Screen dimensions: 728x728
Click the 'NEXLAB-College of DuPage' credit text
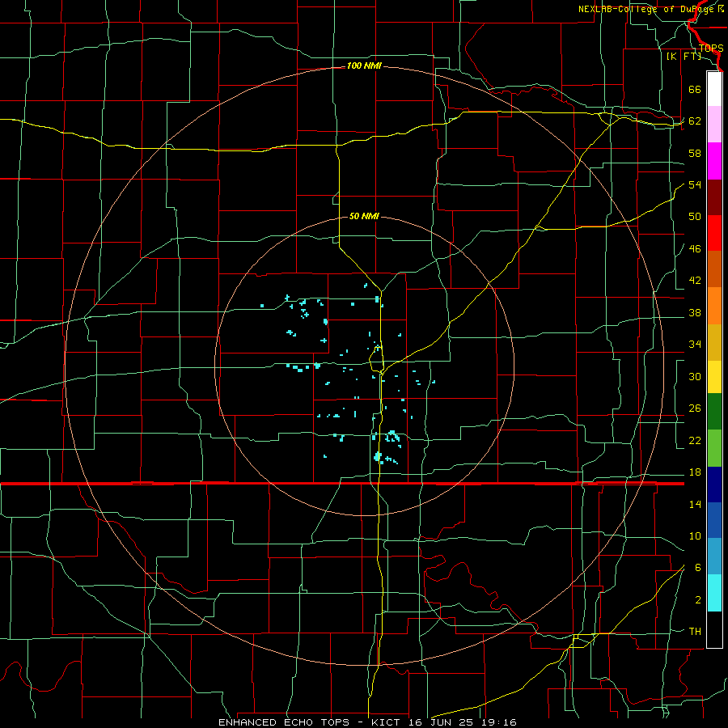tap(647, 9)
